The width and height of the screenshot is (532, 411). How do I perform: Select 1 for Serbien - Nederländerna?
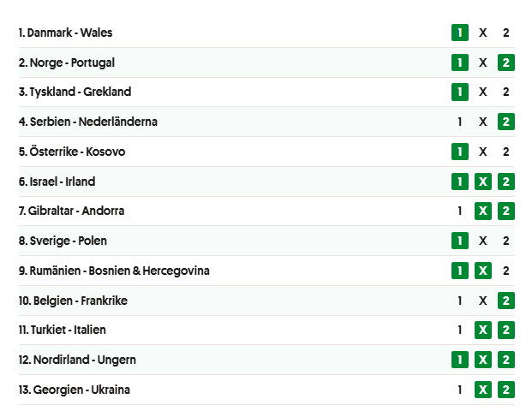click(x=460, y=122)
